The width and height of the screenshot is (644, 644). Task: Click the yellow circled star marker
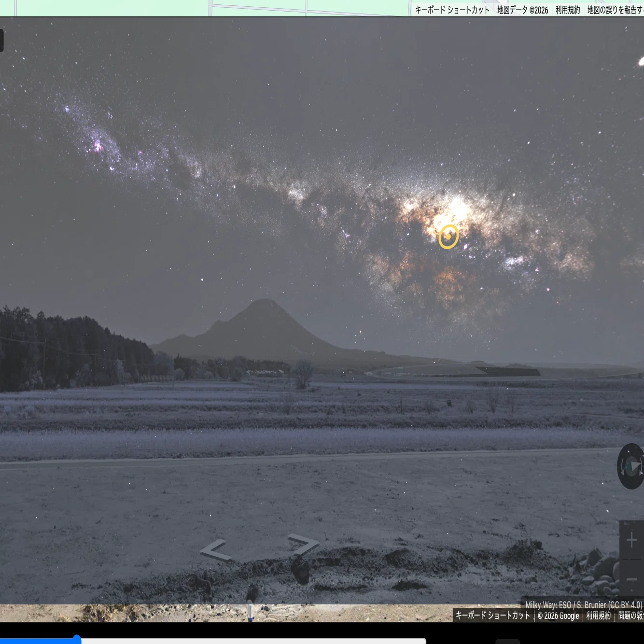(x=448, y=237)
